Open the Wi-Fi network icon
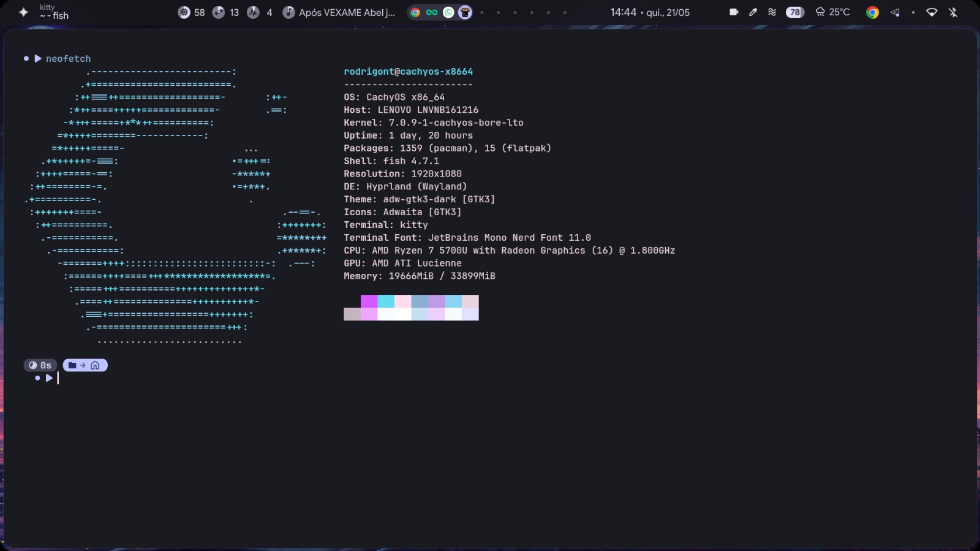 click(x=932, y=12)
